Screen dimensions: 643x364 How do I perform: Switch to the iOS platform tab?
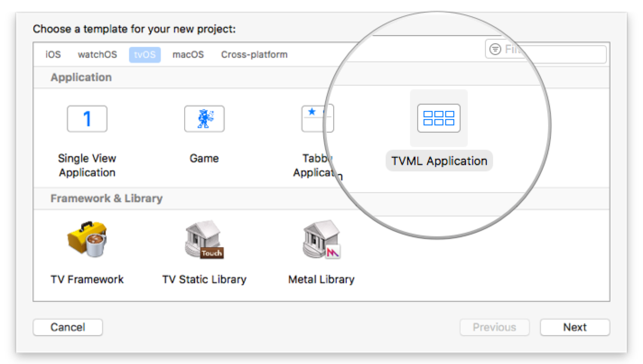(53, 55)
